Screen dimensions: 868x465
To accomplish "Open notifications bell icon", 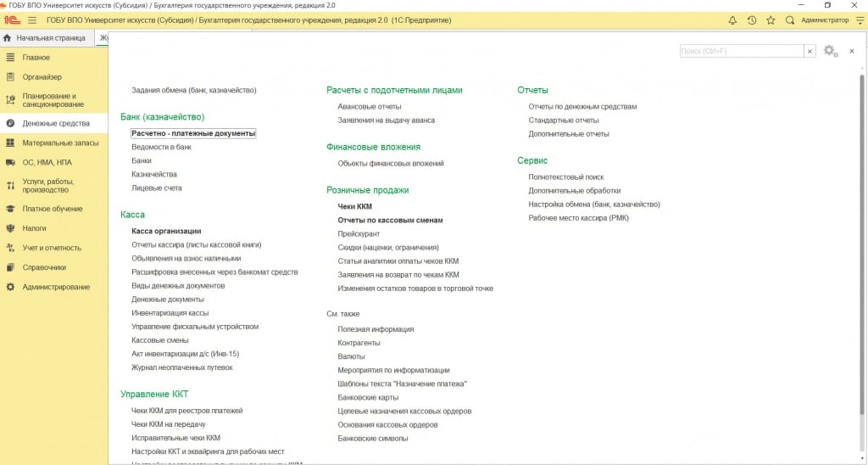I will pos(732,20).
